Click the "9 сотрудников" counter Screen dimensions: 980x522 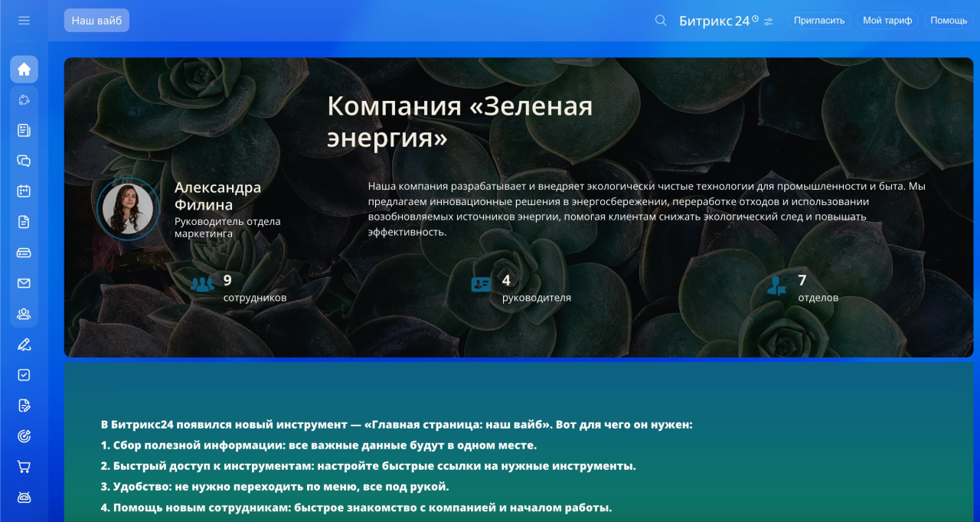tap(237, 288)
